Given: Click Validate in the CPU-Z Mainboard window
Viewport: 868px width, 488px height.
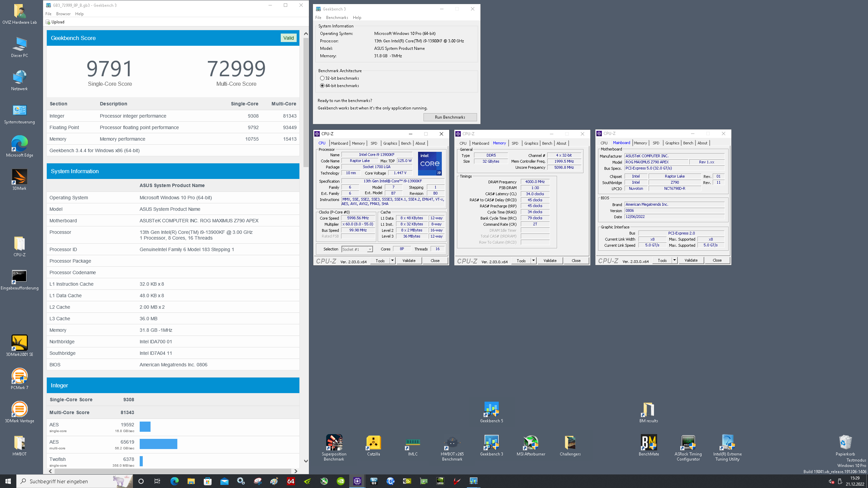Looking at the screenshot, I should point(691,260).
